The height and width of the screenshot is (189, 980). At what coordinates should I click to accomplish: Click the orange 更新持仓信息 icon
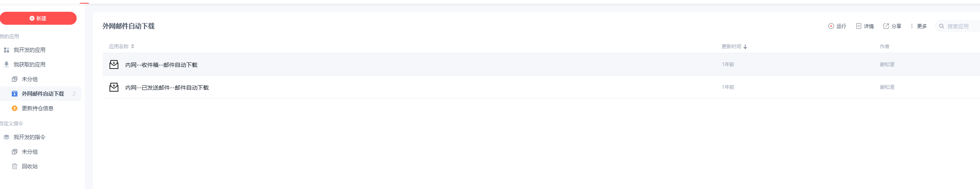coord(15,108)
